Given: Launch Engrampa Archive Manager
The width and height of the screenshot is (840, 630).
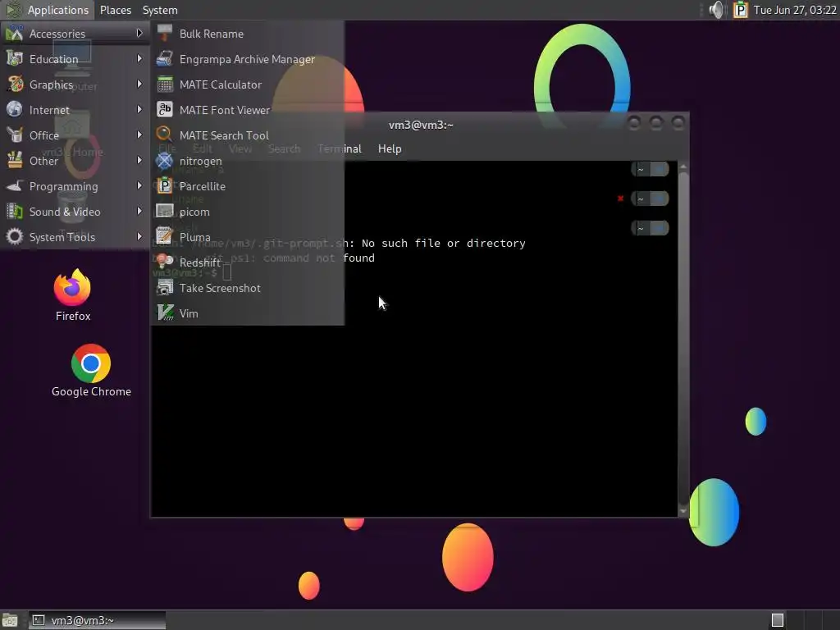Looking at the screenshot, I should coord(248,59).
